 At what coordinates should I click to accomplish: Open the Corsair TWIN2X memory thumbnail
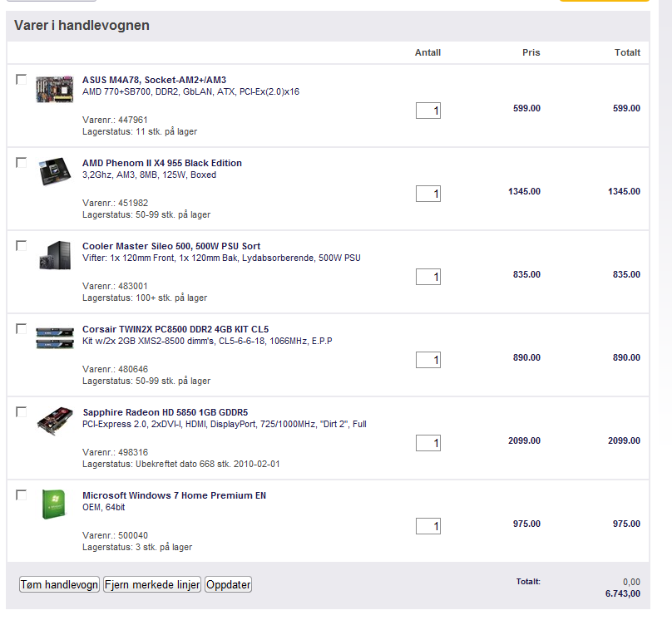(55, 337)
